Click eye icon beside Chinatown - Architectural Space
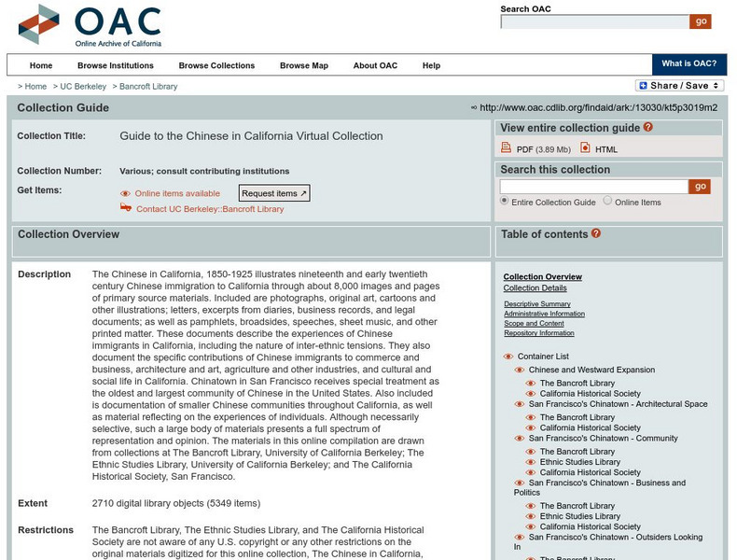Screen dimensions: 737x560 [520, 404]
